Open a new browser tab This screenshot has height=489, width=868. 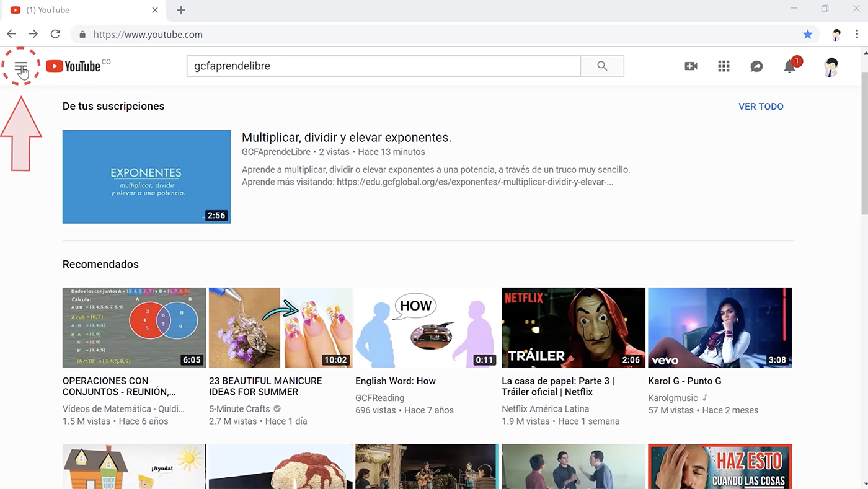click(x=181, y=10)
